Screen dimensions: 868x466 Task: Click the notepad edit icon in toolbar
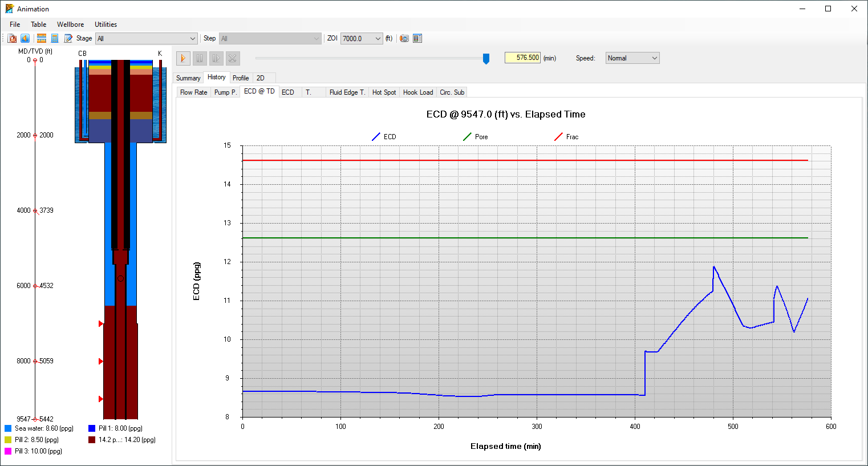[x=68, y=38]
